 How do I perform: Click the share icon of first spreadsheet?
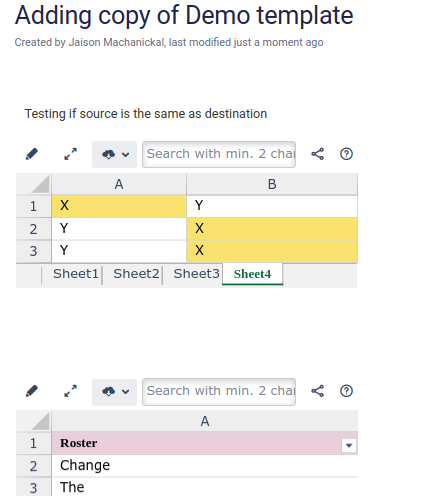tap(317, 154)
